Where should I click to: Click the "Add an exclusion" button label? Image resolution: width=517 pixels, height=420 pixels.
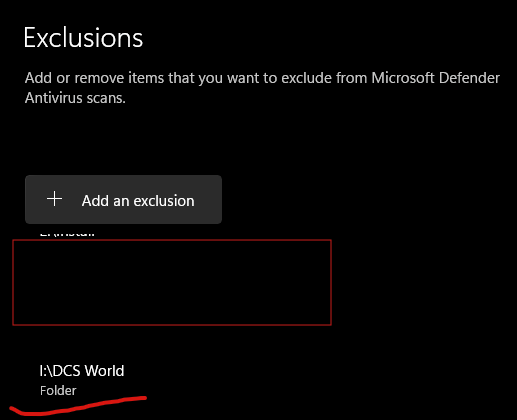coord(138,201)
